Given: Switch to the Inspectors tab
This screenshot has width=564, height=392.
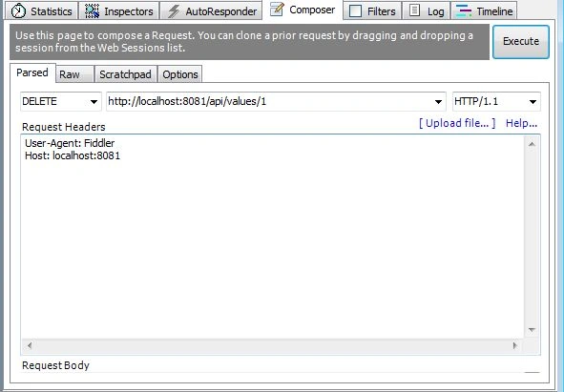Looking at the screenshot, I should [119, 11].
